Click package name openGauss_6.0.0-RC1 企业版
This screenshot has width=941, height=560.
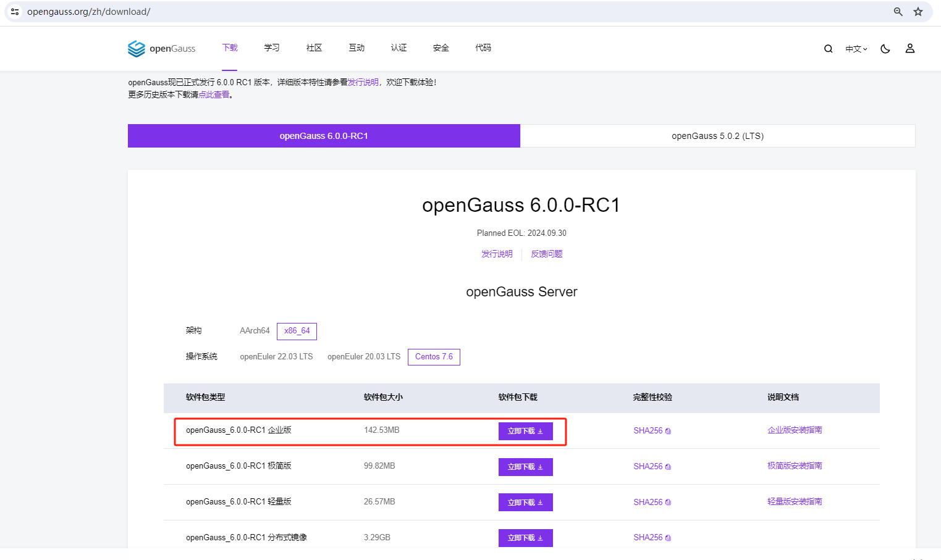pyautogui.click(x=238, y=430)
